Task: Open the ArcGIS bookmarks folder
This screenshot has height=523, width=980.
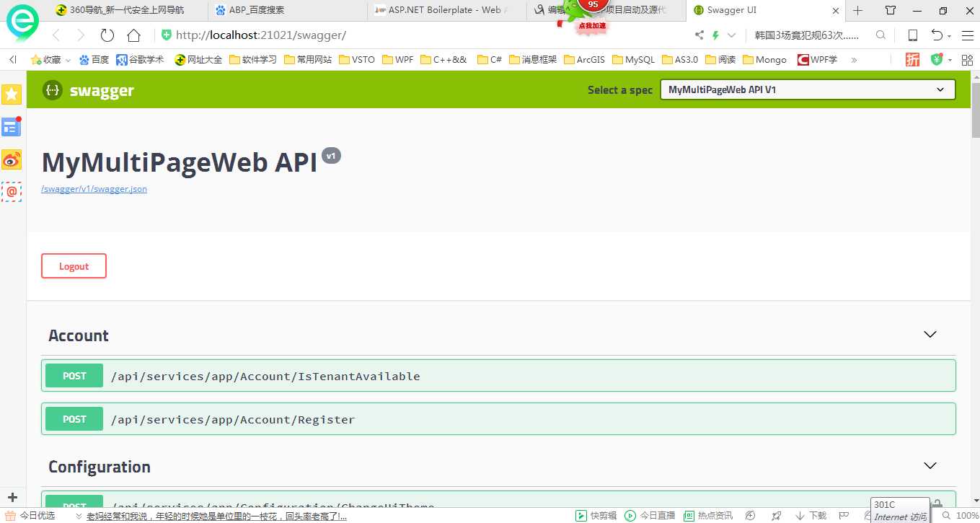Action: (x=585, y=60)
